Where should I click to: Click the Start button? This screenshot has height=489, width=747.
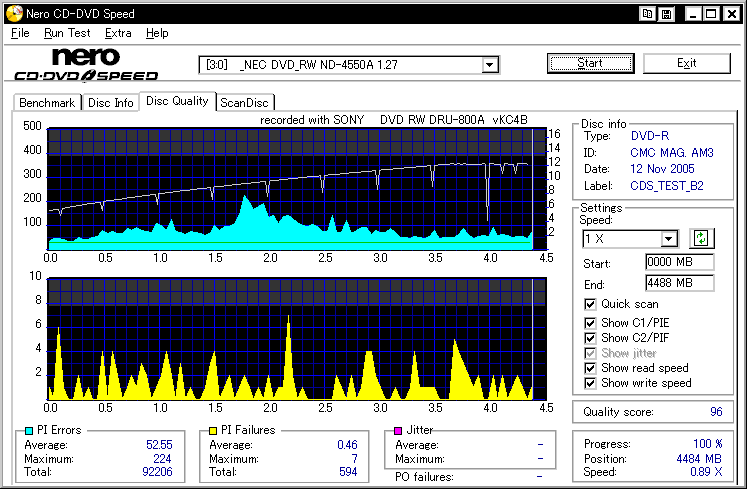click(x=590, y=63)
